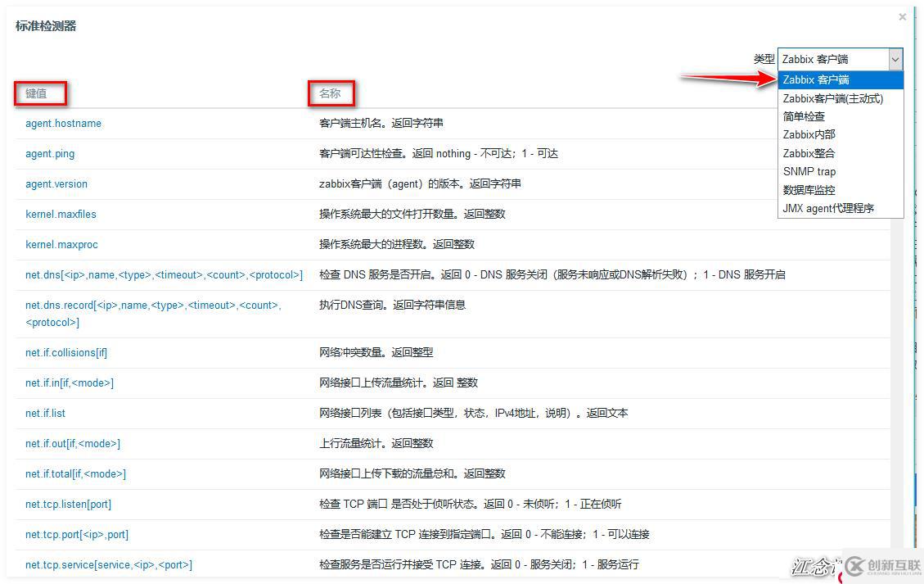
Task: Open the agent.version key link
Action: [x=56, y=184]
